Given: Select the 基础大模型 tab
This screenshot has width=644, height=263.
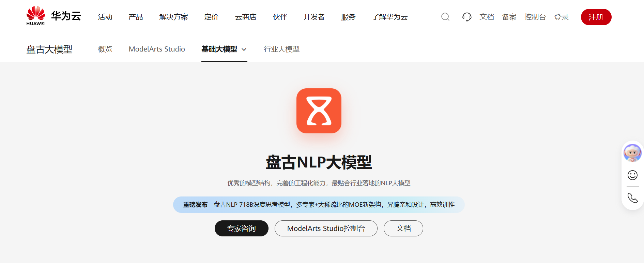Looking at the screenshot, I should (x=219, y=49).
